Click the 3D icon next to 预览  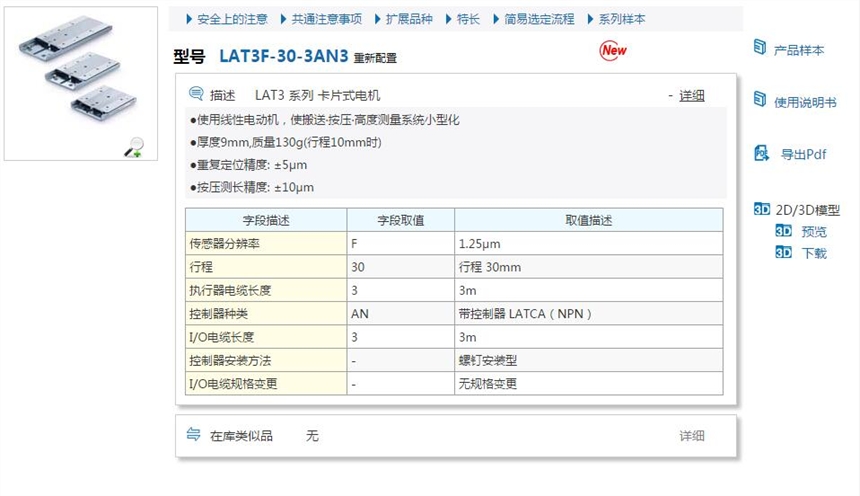pyautogui.click(x=783, y=231)
